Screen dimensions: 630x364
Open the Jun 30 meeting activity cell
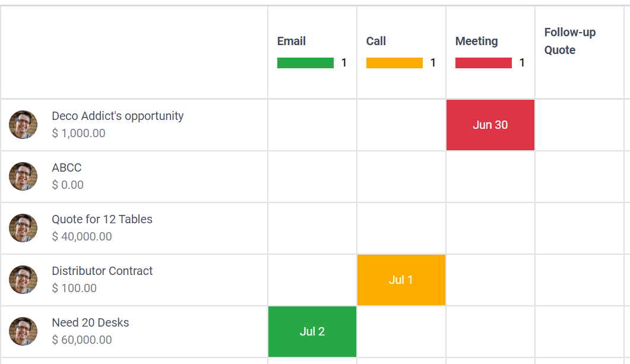click(x=490, y=125)
